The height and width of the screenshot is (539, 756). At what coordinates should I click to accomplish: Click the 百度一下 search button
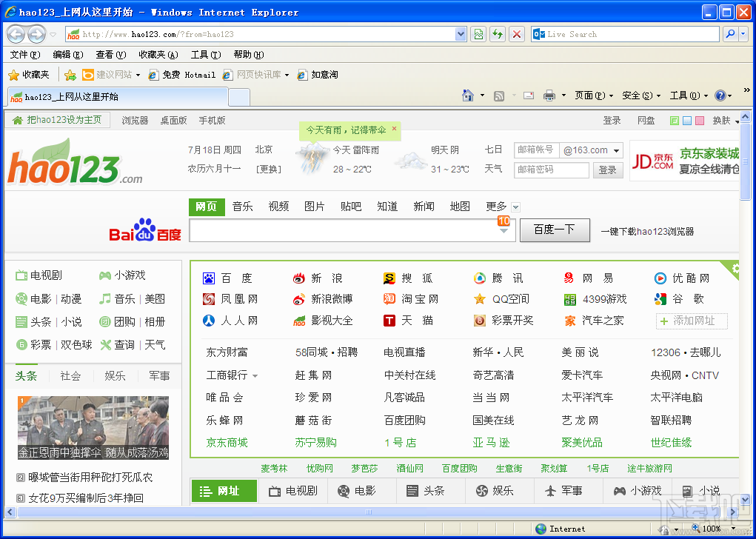(555, 230)
